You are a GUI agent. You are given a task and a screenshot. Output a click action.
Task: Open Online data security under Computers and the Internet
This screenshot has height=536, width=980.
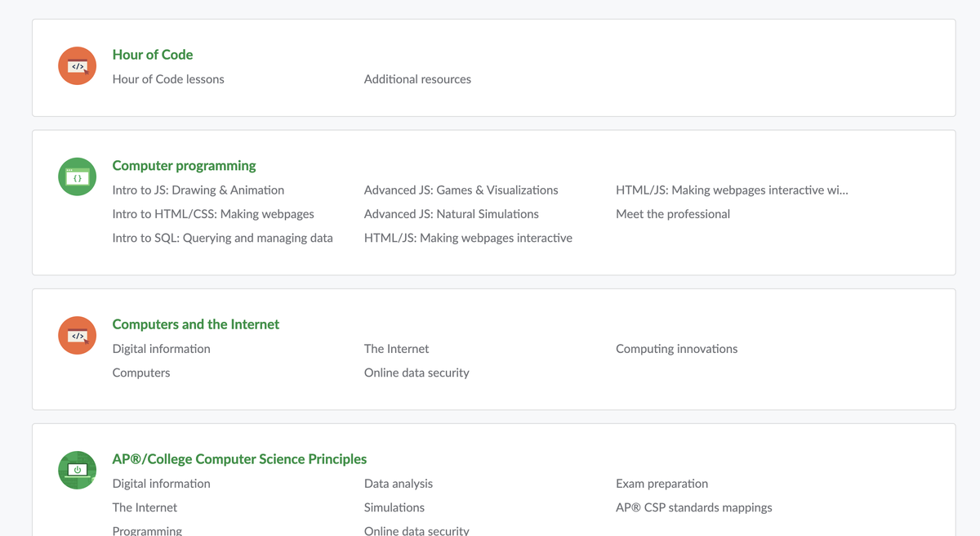tap(416, 372)
